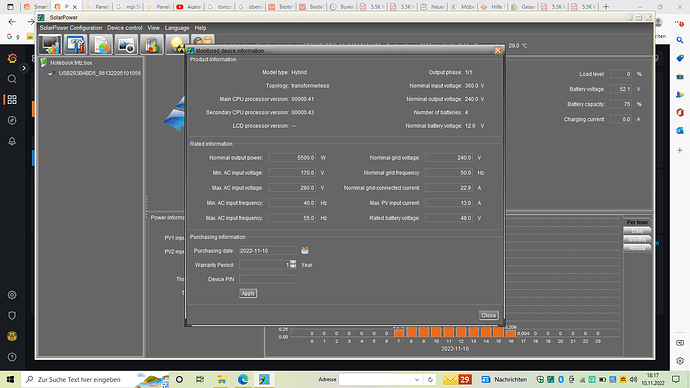Click the taskbar Task View icon
The width and height of the screenshot is (690, 388).
coord(200,379)
